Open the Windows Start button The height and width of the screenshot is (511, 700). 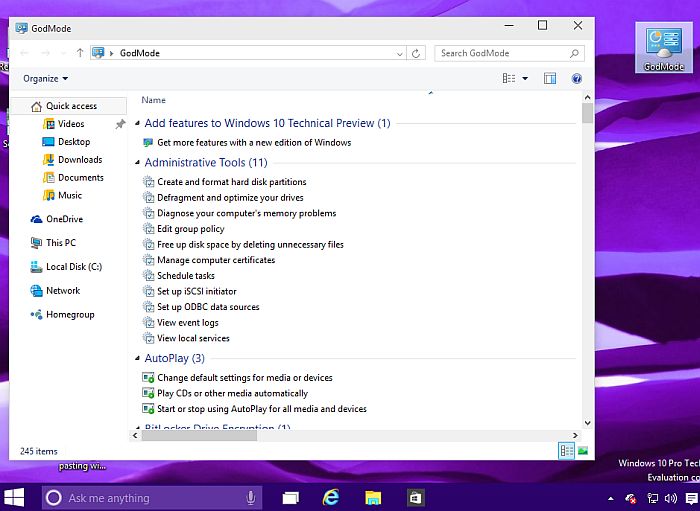click(x=14, y=498)
